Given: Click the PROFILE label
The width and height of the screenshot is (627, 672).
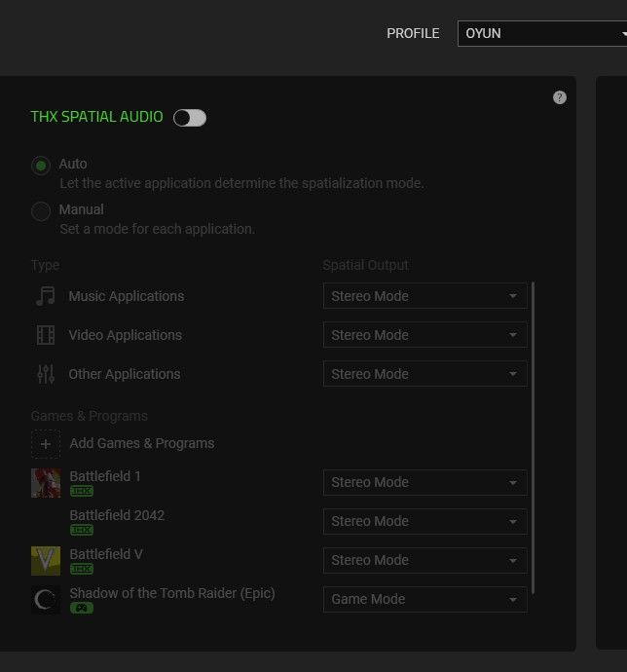Looking at the screenshot, I should (413, 33).
